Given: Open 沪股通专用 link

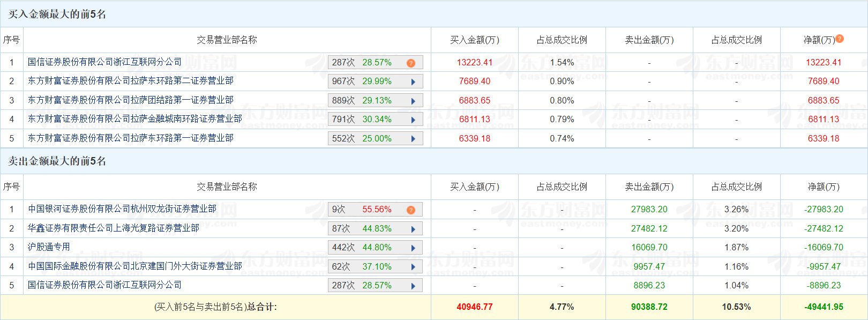Looking at the screenshot, I should click(49, 247).
